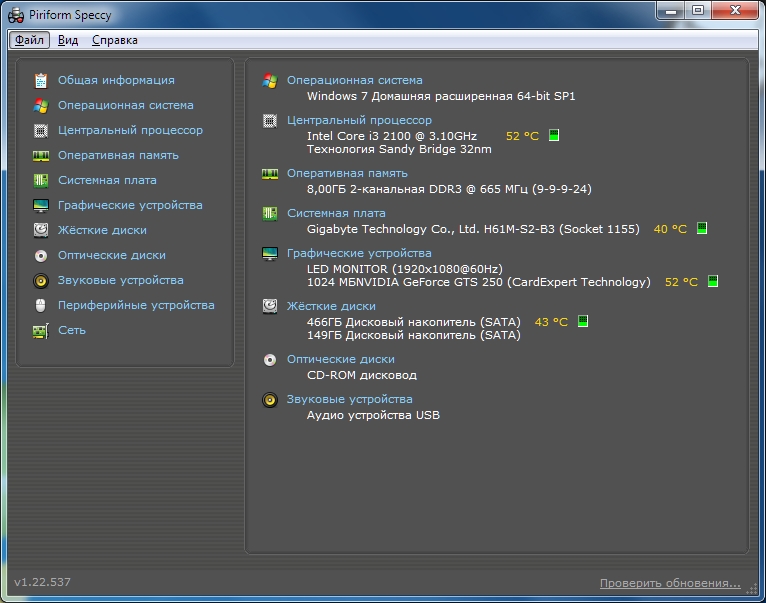The height and width of the screenshot is (603, 766).
Task: View Периферийные устройства sidebar section
Action: coord(136,305)
